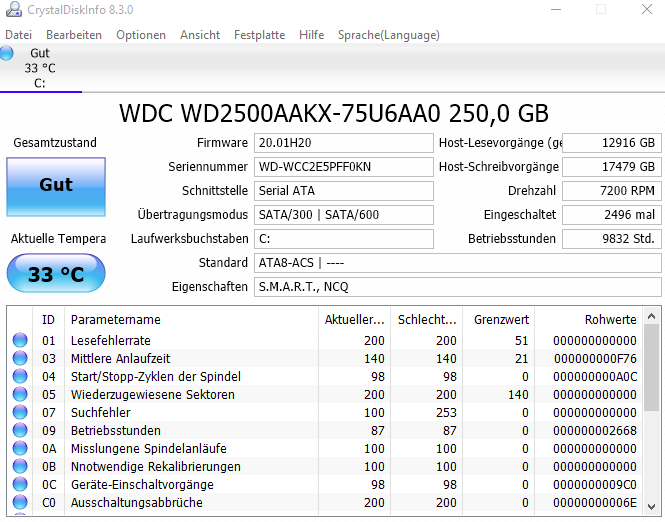This screenshot has width=665, height=522.
Task: Click the Host-Lesevorgänge value 12916 GB
Action: 612,143
